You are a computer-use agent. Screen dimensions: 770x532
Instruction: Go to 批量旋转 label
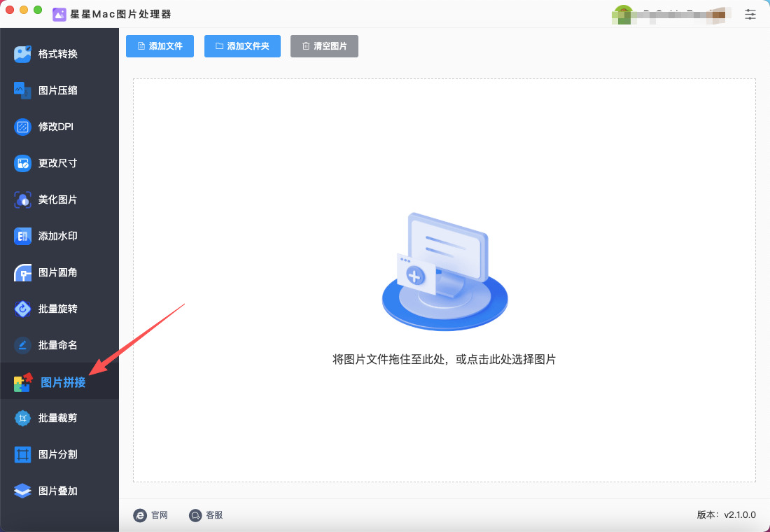coord(58,309)
